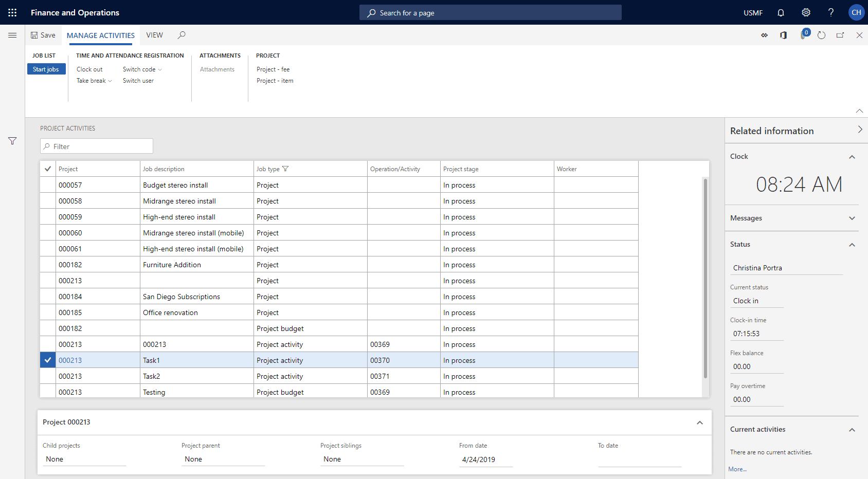Screen dimensions: 868x479
Task: Open the filter pane funnel icon
Action: tap(12, 141)
